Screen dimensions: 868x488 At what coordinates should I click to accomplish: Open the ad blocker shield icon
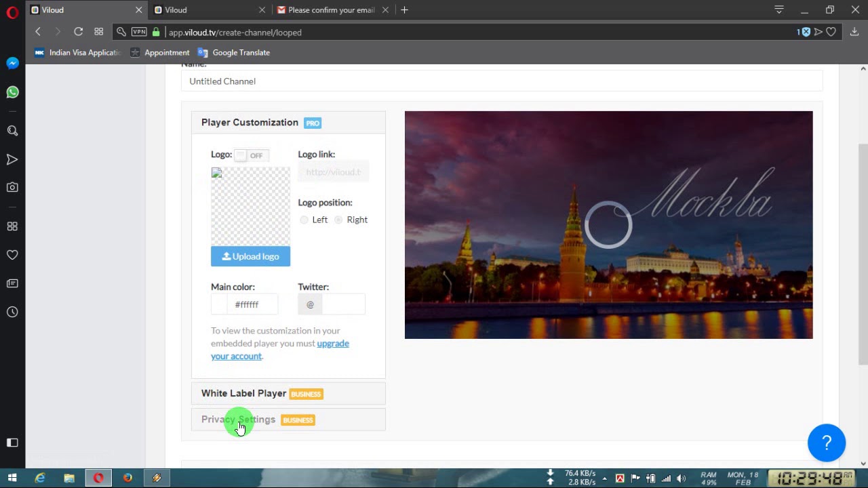804,32
